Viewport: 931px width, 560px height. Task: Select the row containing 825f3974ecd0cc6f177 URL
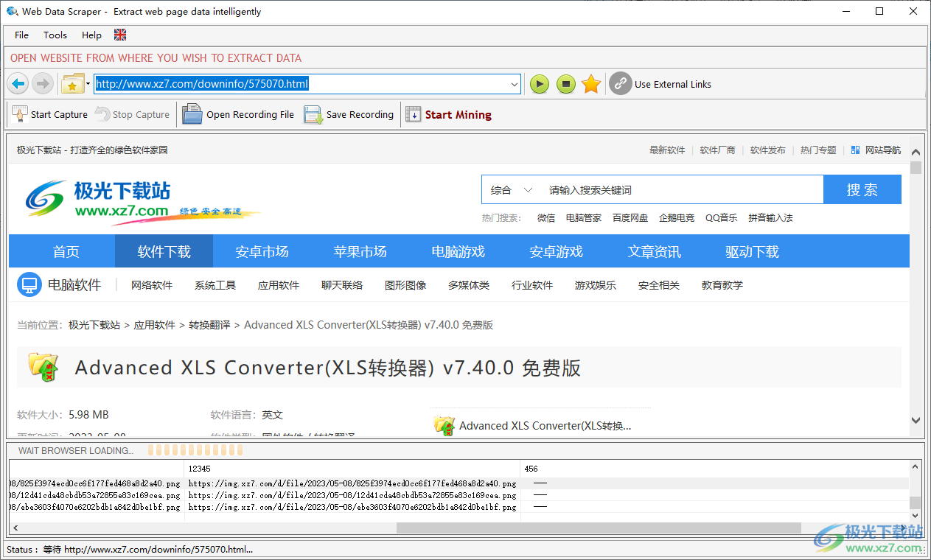[x=458, y=484]
